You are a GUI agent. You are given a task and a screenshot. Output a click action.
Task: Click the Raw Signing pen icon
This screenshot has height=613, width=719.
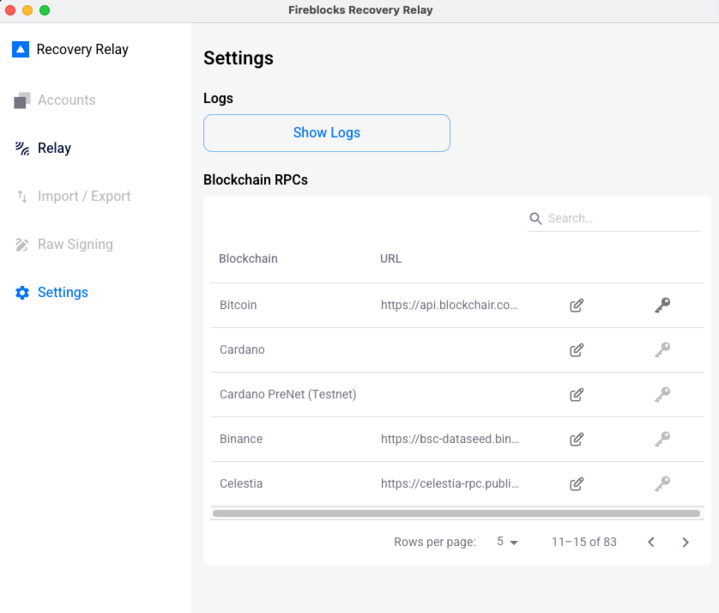(x=22, y=245)
